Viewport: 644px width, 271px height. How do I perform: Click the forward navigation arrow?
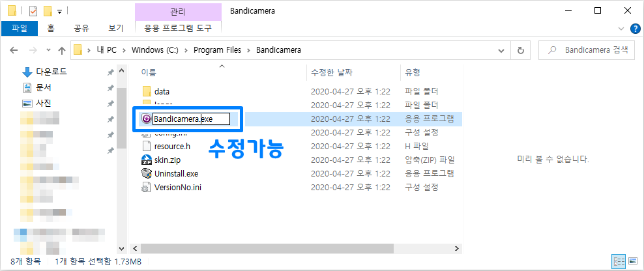pyautogui.click(x=33, y=50)
